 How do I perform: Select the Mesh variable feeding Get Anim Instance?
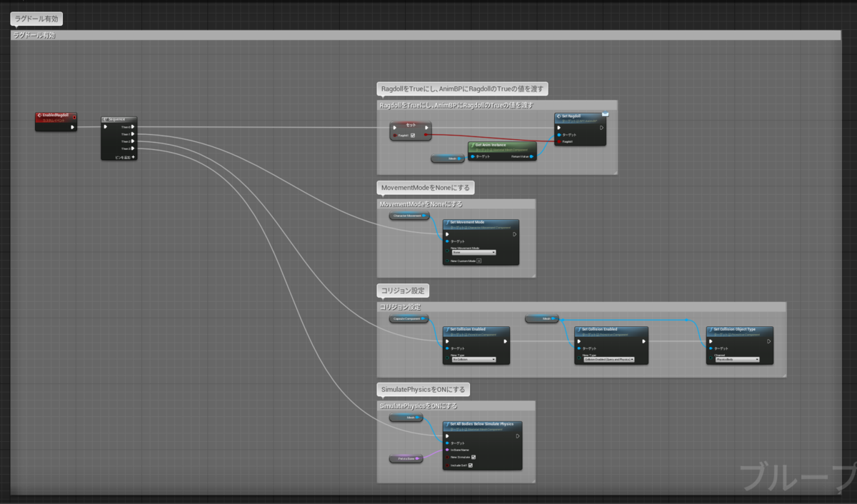point(448,158)
